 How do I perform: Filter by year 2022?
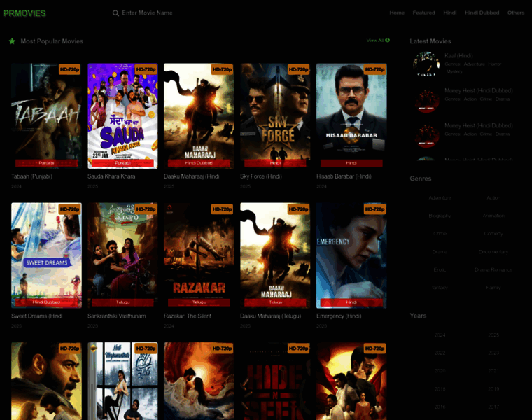pos(440,353)
